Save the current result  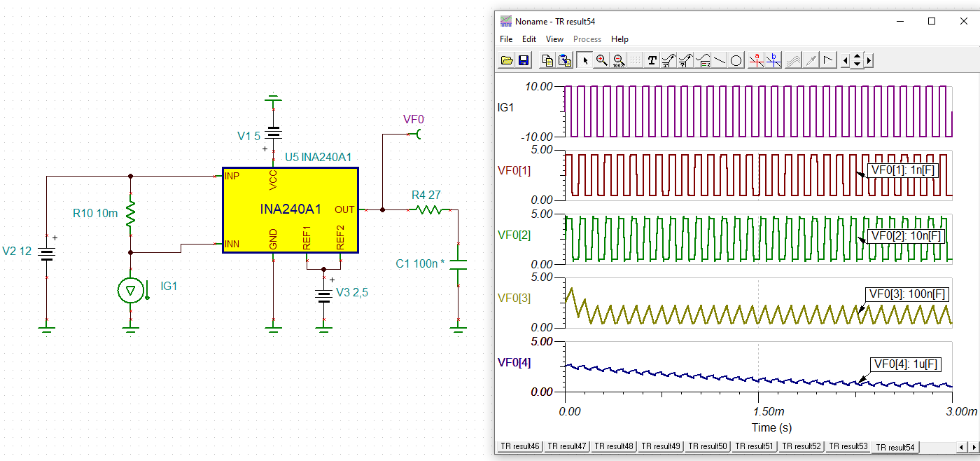524,60
